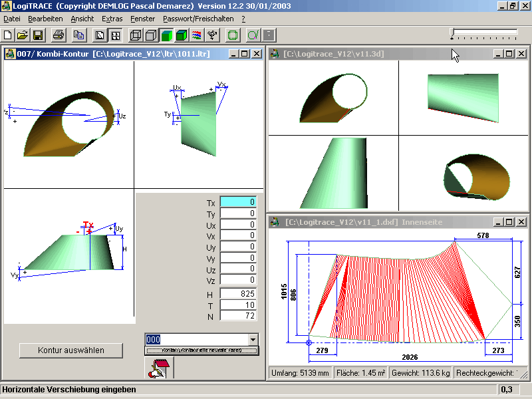Select the single-view layout icon
Viewport: 532px width, 399px height.
point(100,35)
